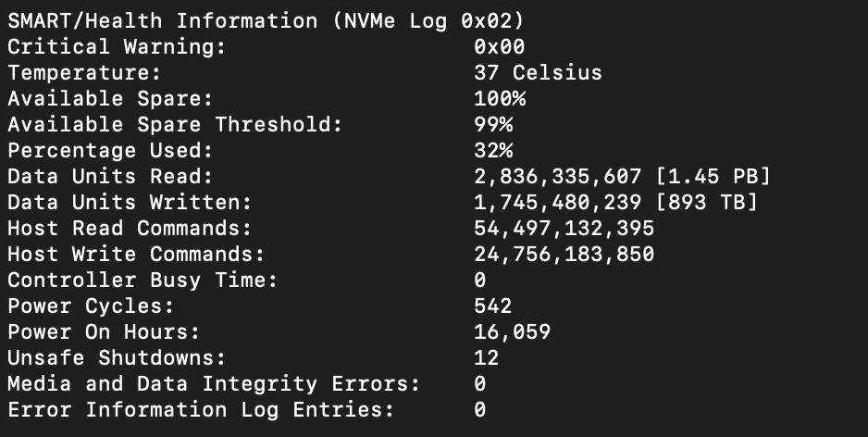Click the Available Spare Threshold 99% value
Screen dimensions: 868x437
pyautogui.click(x=493, y=125)
